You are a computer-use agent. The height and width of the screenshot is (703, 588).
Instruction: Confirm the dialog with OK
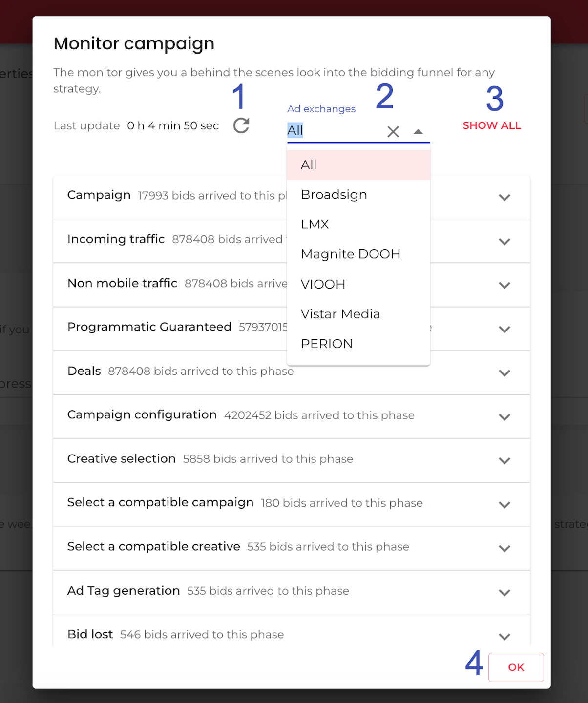click(x=516, y=667)
